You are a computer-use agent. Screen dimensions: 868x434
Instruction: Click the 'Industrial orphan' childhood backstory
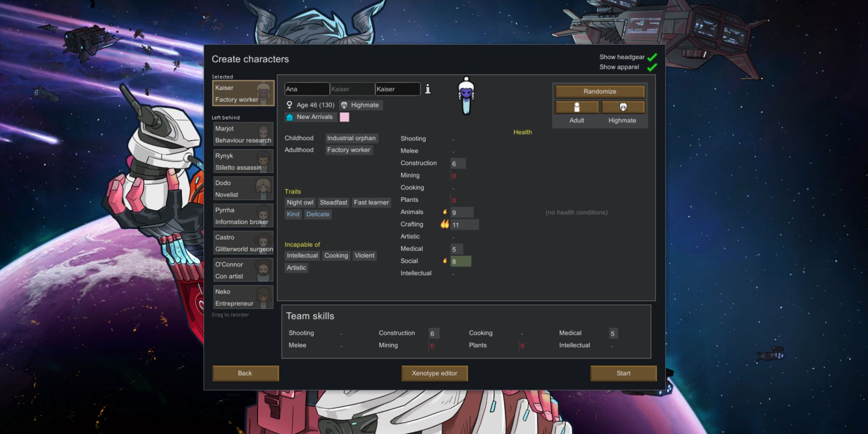point(352,138)
